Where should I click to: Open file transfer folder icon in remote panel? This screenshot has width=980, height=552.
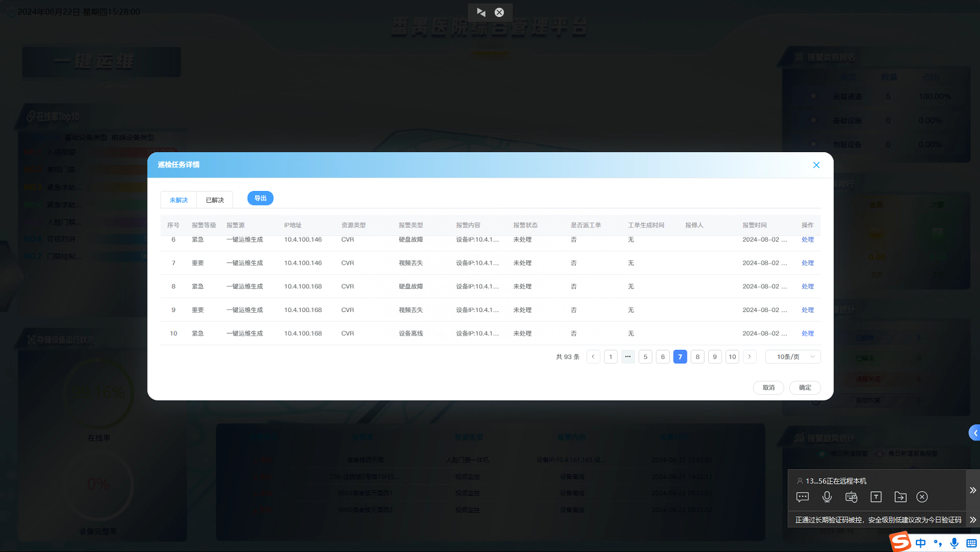point(900,497)
